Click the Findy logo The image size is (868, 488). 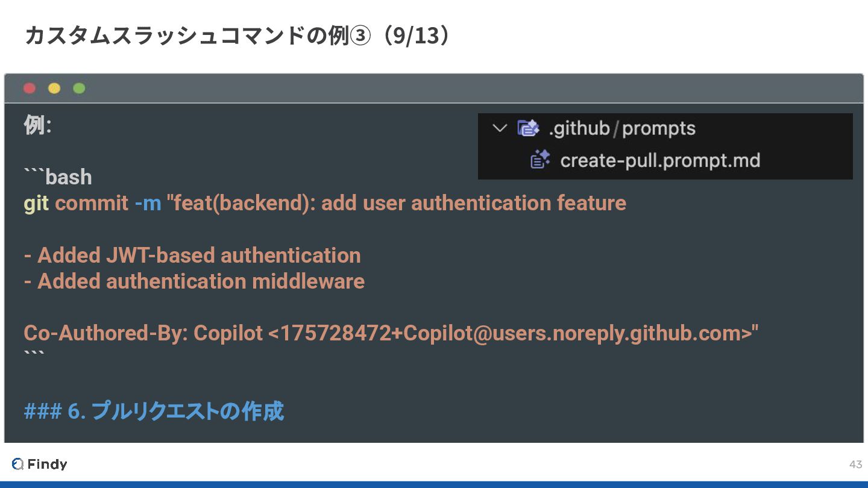39,464
